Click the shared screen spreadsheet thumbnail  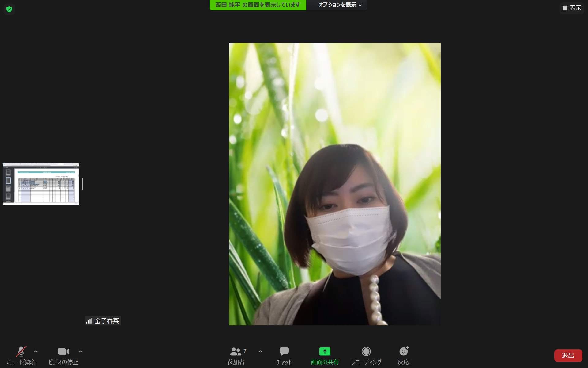click(41, 184)
